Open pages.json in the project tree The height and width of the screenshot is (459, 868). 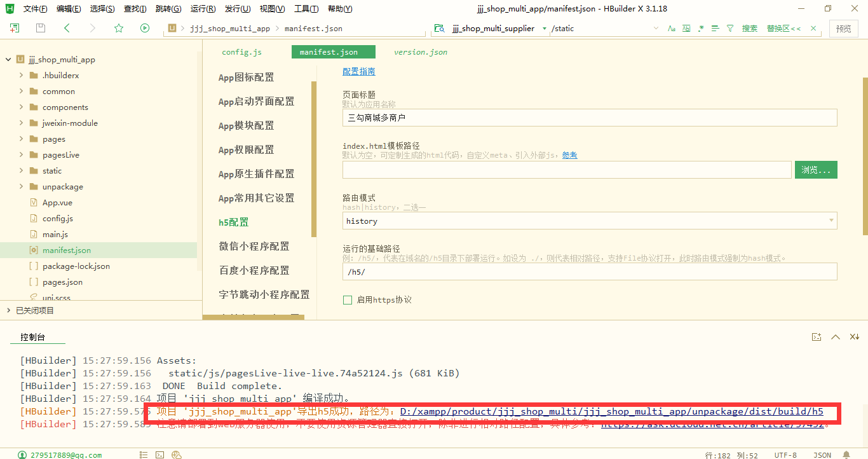point(62,282)
